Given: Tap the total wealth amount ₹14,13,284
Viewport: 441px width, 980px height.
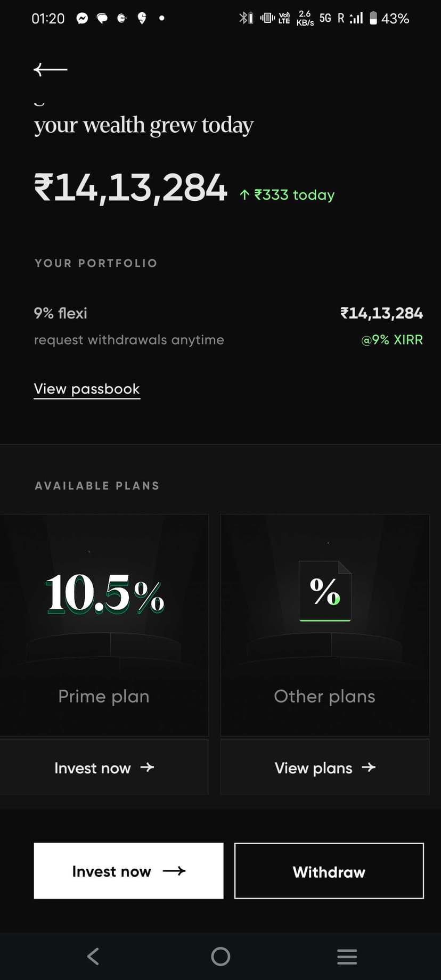Looking at the screenshot, I should [131, 188].
